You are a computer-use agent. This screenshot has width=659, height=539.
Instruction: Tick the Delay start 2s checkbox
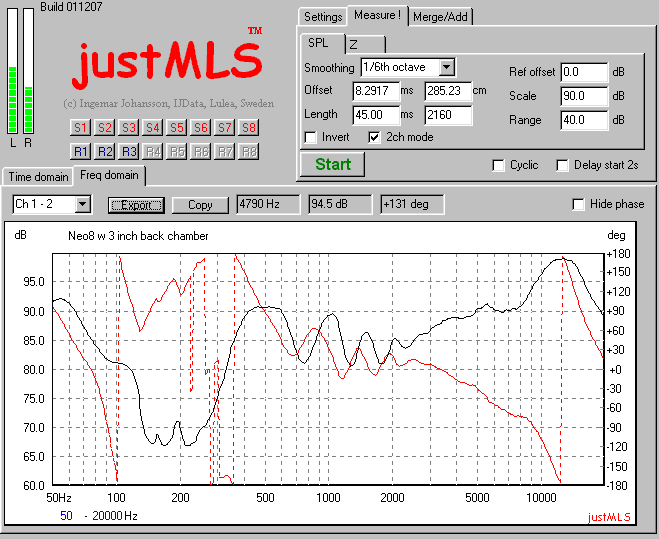[x=562, y=165]
